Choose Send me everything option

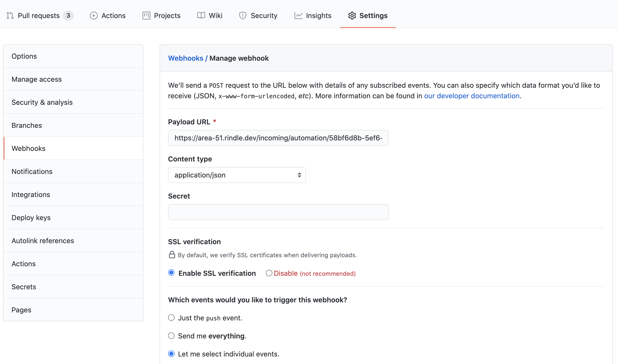pos(171,336)
